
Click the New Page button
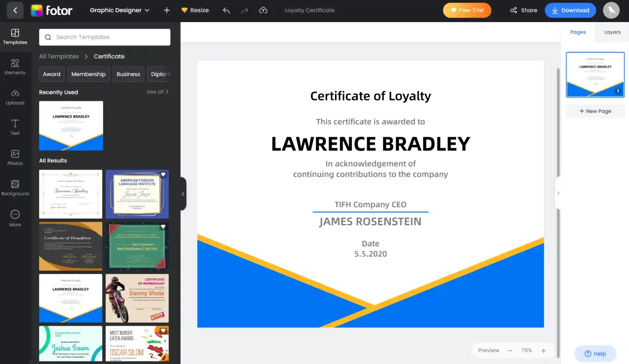coord(595,111)
